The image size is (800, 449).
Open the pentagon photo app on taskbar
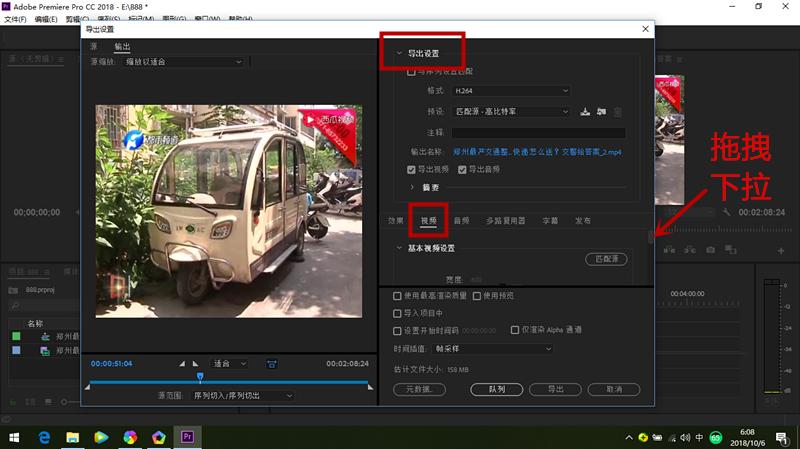(x=159, y=437)
